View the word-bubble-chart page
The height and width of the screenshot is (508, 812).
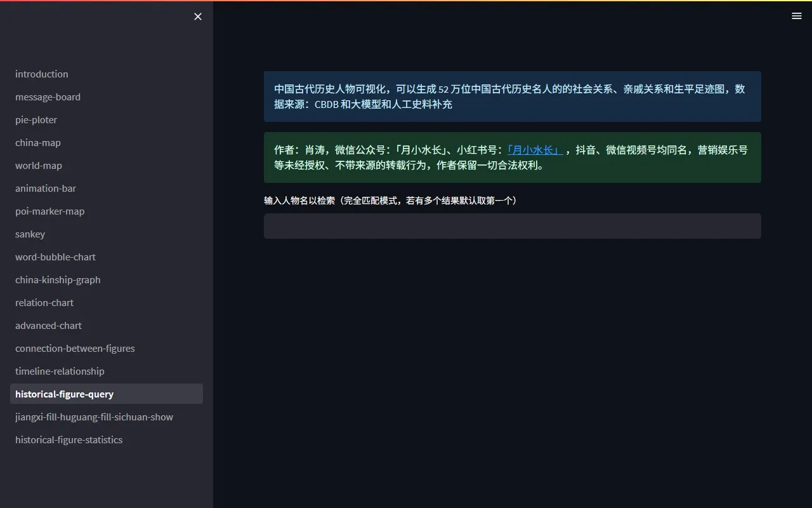click(55, 257)
